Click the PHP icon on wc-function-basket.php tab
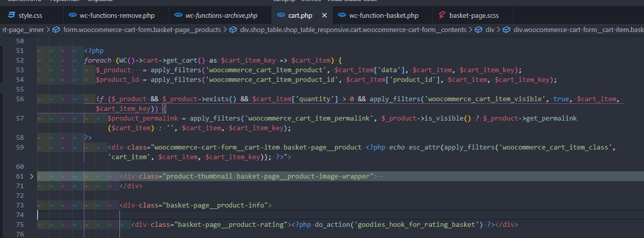 (x=342, y=16)
